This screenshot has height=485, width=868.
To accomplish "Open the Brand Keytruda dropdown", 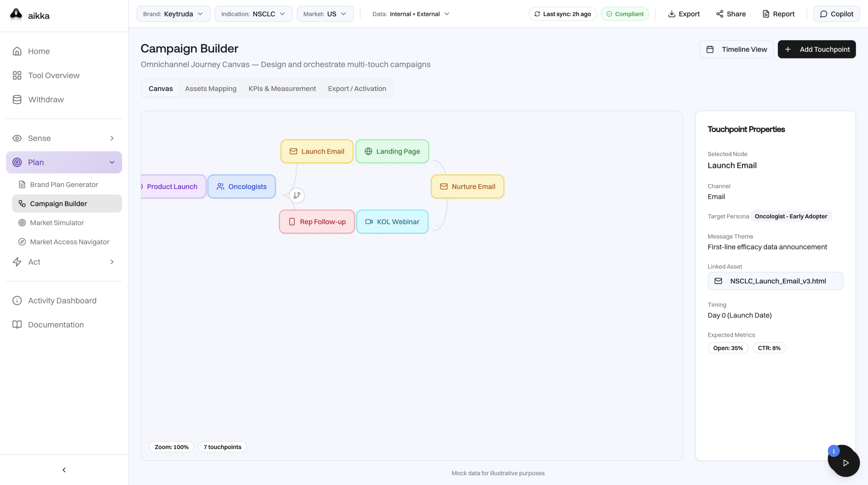I will [173, 14].
